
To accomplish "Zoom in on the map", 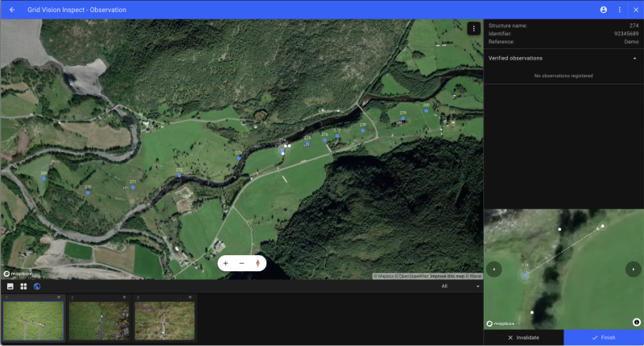I will pos(226,263).
